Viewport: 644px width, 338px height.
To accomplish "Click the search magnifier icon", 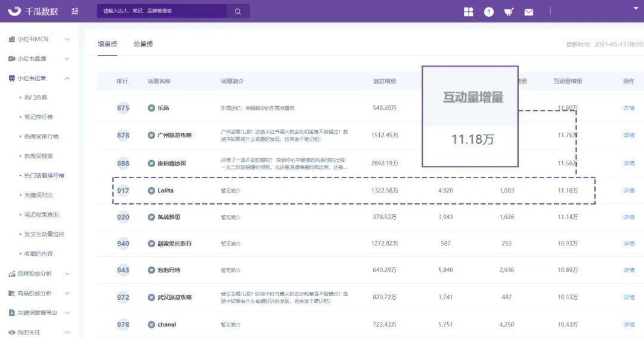I will pos(238,11).
